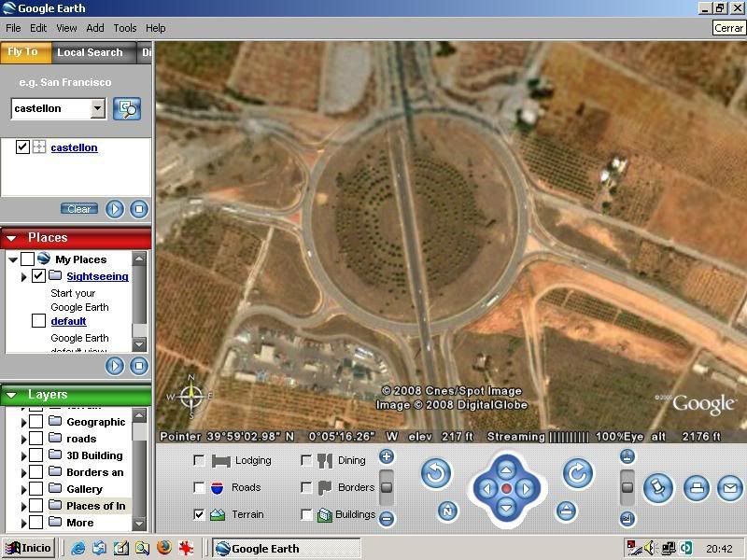Email the current view
This screenshot has height=560, width=747.
(x=730, y=488)
